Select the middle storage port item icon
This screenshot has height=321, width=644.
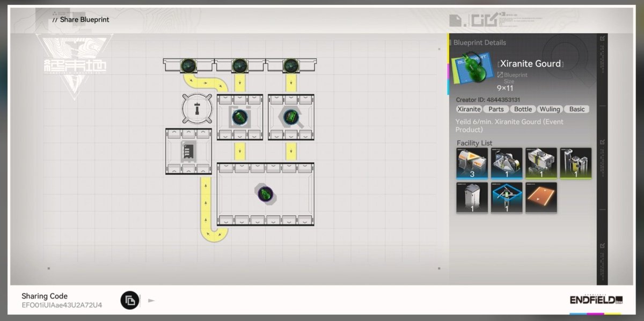239,65
